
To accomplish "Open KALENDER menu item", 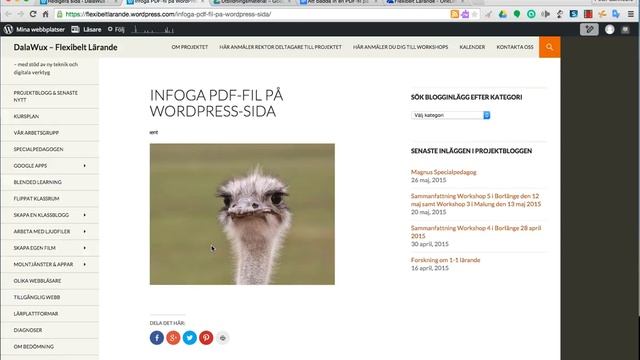I will (x=472, y=47).
